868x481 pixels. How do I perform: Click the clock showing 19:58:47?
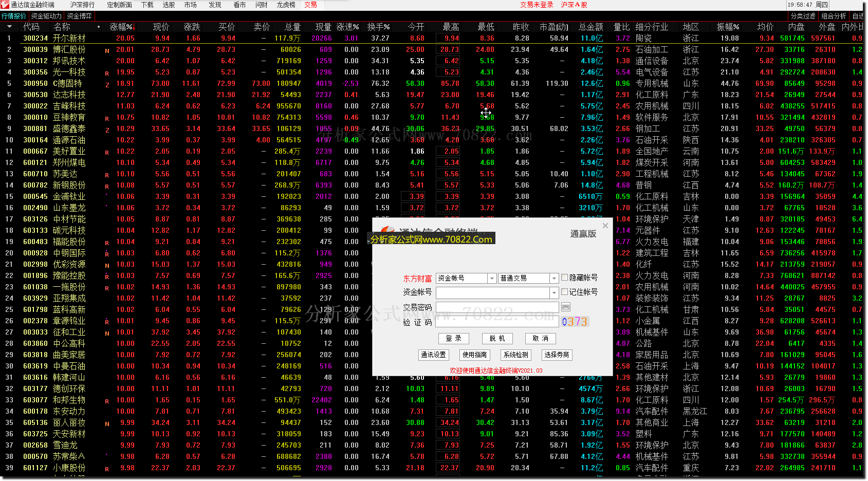pyautogui.click(x=800, y=5)
